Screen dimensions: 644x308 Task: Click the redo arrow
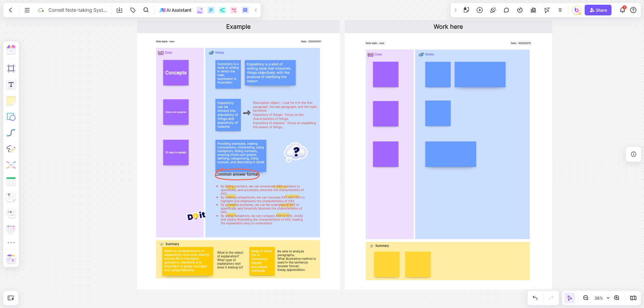click(551, 298)
